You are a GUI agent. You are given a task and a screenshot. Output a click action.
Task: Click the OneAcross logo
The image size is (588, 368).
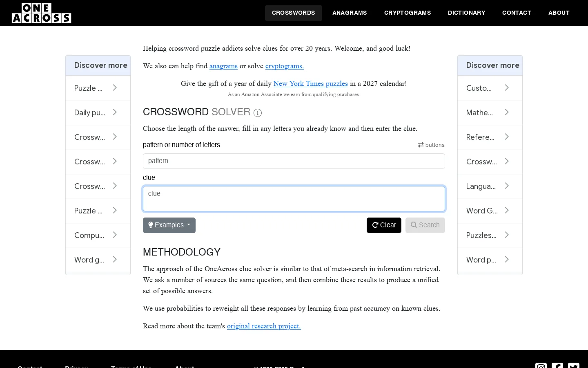[42, 13]
